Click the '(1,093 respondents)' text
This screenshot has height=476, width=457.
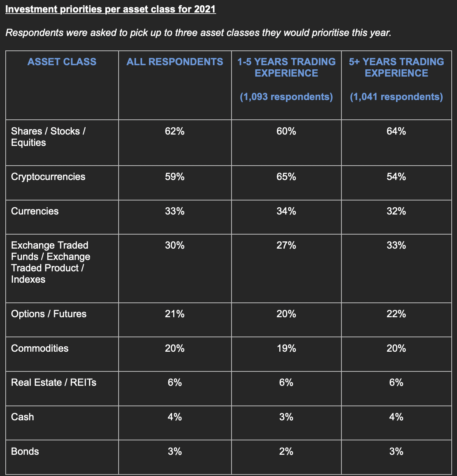(x=286, y=97)
